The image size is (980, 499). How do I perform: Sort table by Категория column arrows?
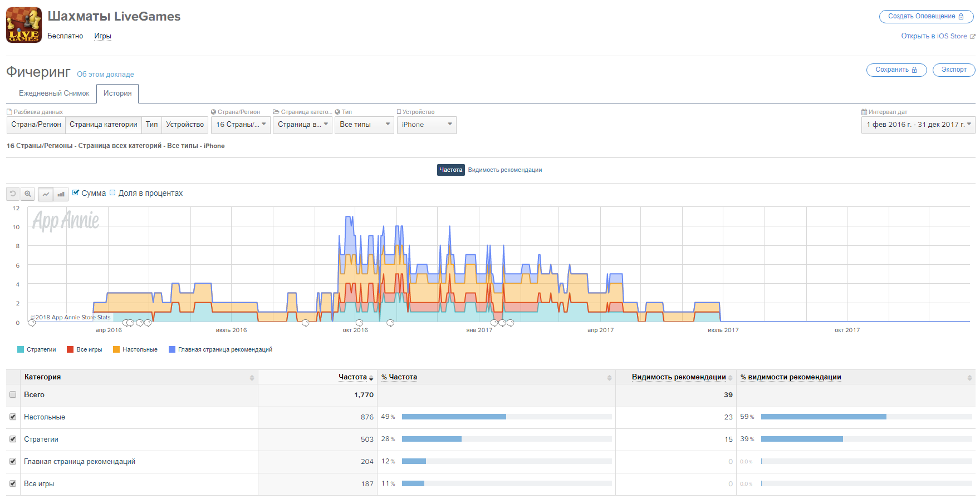click(252, 378)
